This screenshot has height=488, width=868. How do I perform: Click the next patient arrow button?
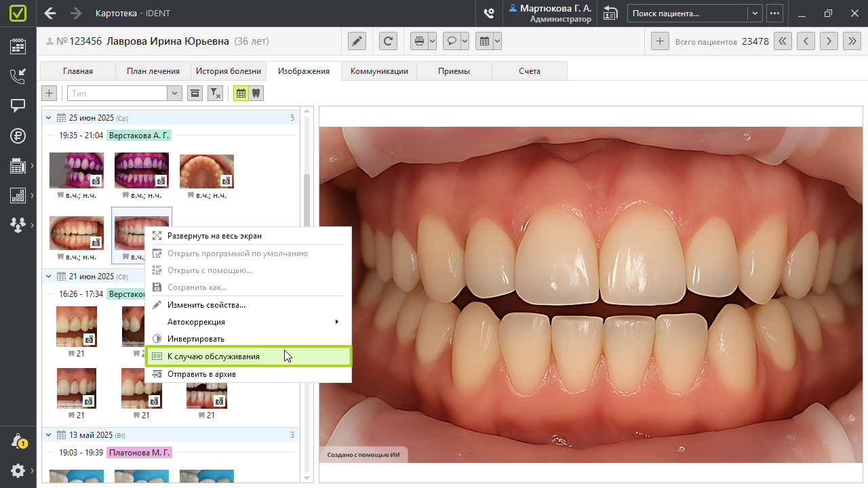click(829, 41)
